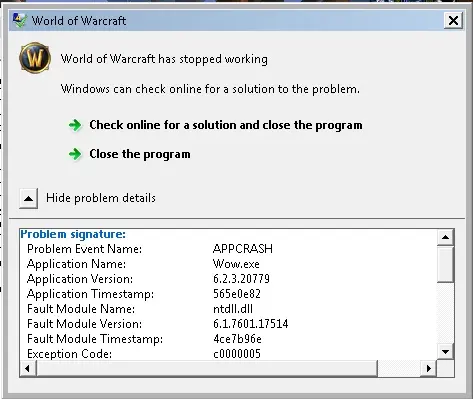Viewport: 473px width, 399px height.
Task: Click application version 6.2.3.20779
Action: click(241, 279)
